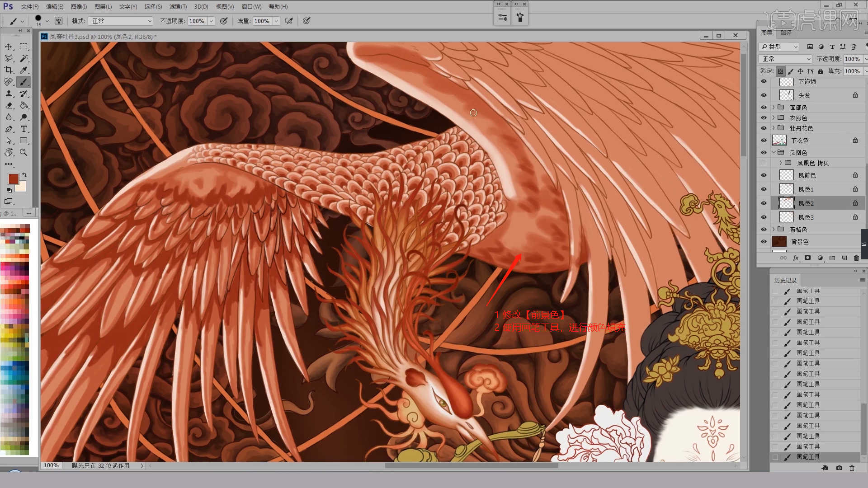The height and width of the screenshot is (488, 868).
Task: Select the Magic Wand tool
Action: 24,58
